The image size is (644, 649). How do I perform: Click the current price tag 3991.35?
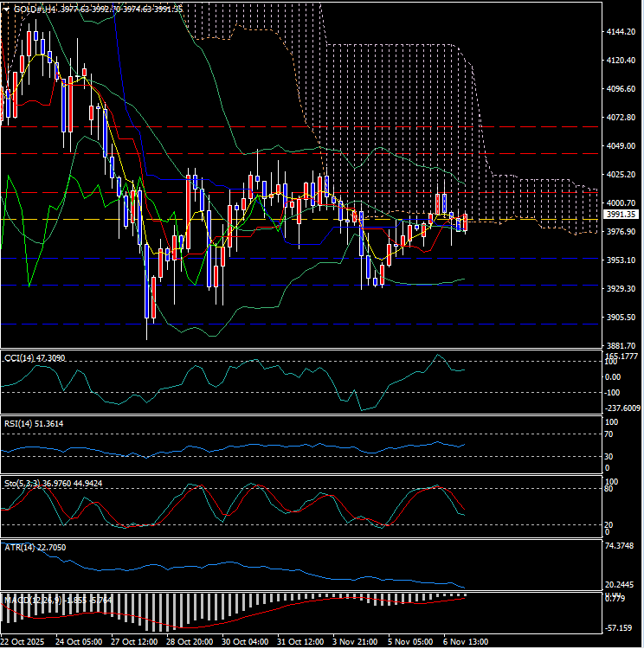[621, 215]
